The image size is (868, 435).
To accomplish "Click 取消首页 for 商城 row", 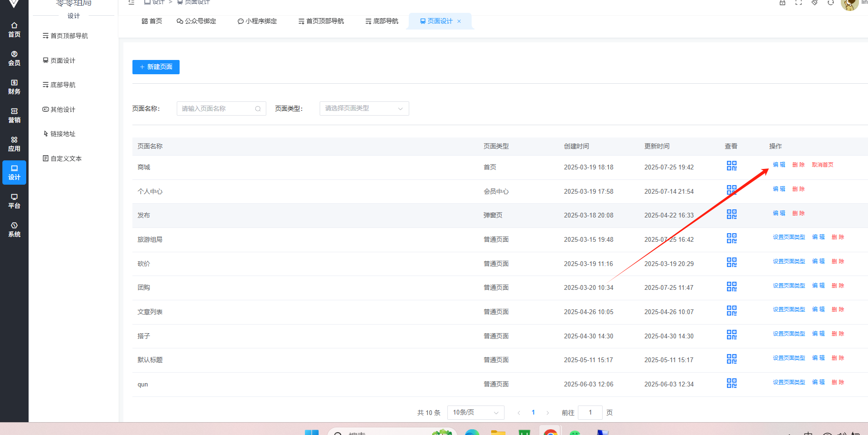I will click(823, 165).
